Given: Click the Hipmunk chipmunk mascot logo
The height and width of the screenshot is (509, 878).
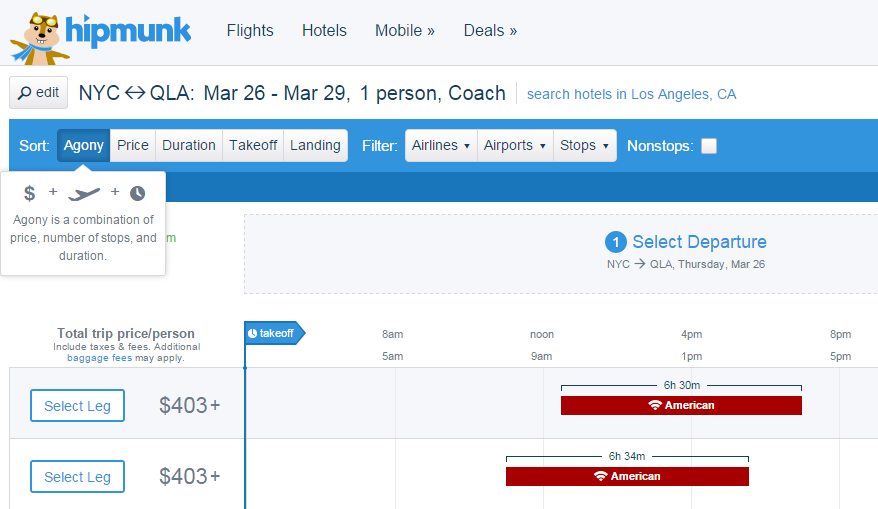Looking at the screenshot, I should (40, 38).
